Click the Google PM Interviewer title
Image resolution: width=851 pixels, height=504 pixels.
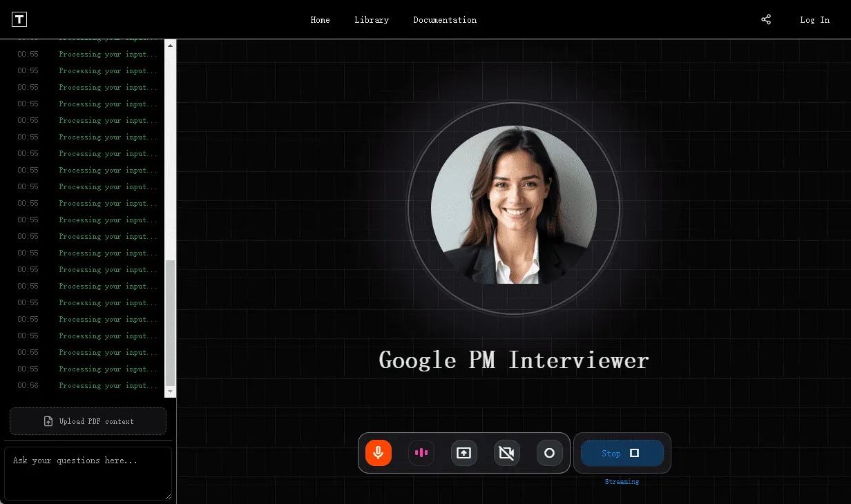tap(514, 360)
